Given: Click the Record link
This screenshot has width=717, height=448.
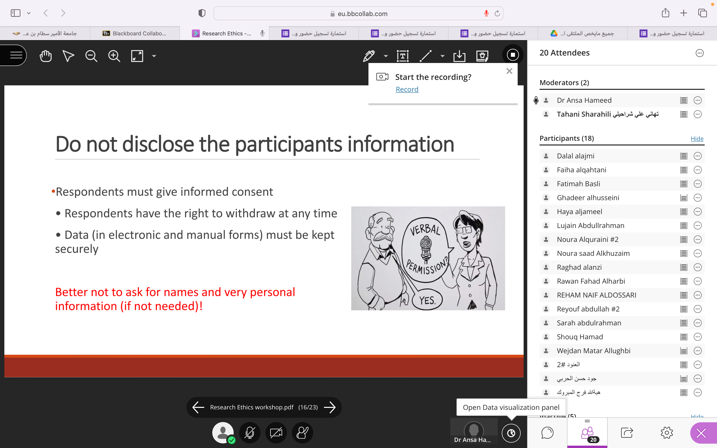Looking at the screenshot, I should 407,89.
